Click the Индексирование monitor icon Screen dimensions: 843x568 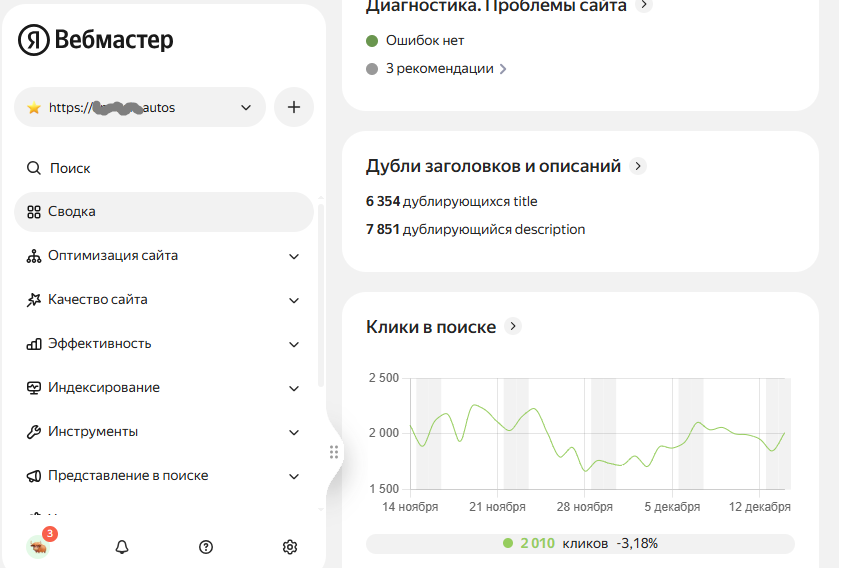tap(34, 388)
